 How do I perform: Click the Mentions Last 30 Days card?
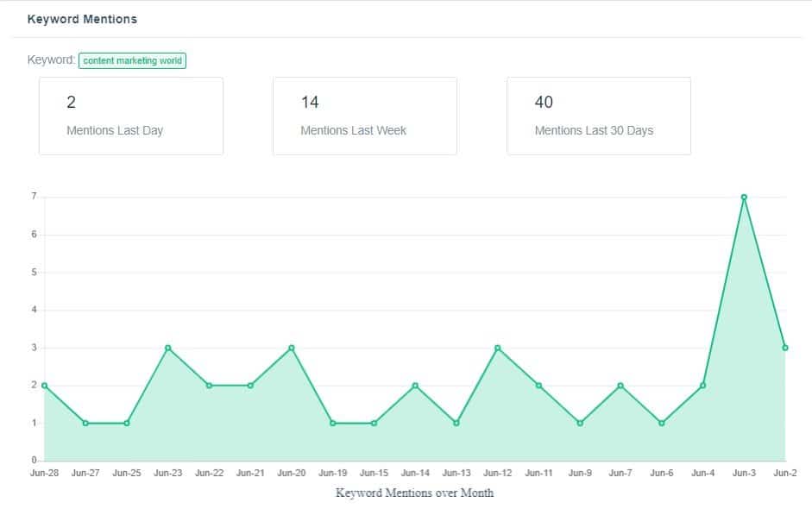click(x=599, y=116)
